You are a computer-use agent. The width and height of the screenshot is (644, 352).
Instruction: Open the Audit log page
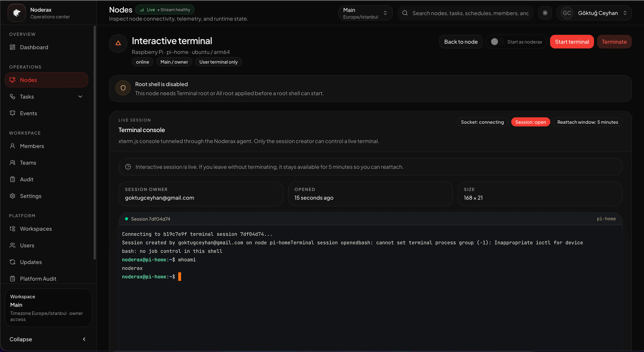pos(46,179)
